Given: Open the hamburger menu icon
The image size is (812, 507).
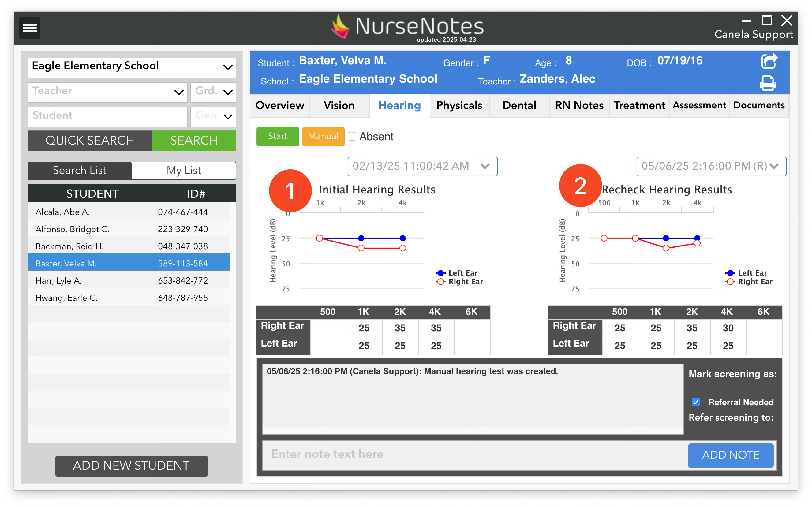Looking at the screenshot, I should tap(29, 28).
